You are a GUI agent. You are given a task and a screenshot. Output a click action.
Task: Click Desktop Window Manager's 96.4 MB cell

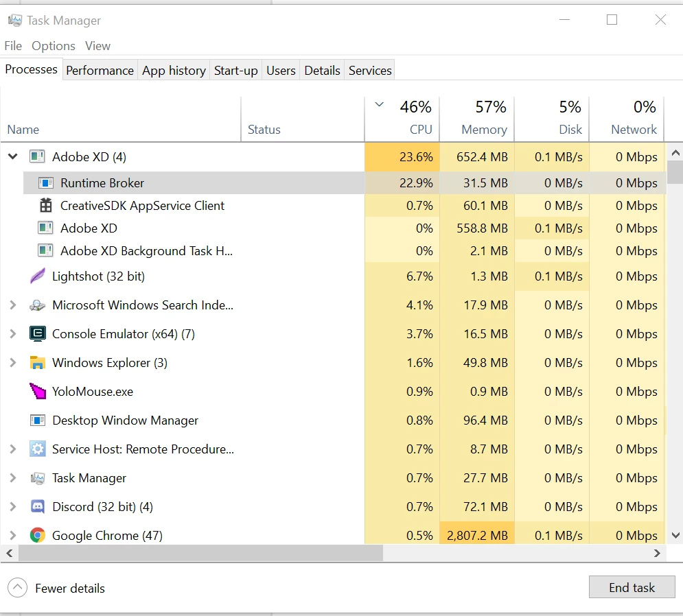click(x=476, y=420)
